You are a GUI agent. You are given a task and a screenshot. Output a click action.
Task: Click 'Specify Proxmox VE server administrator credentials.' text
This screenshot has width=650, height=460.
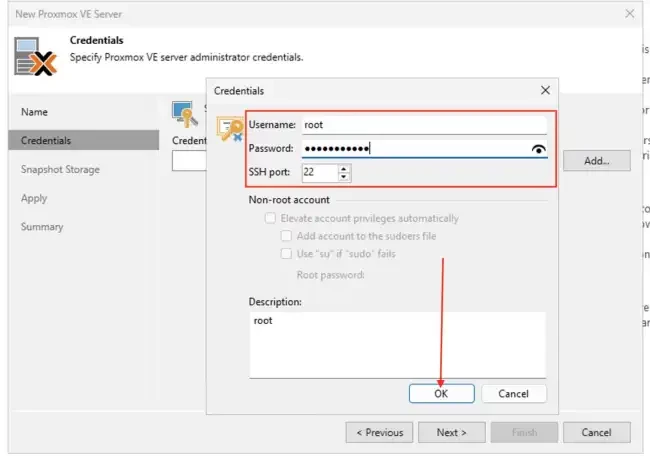click(187, 57)
